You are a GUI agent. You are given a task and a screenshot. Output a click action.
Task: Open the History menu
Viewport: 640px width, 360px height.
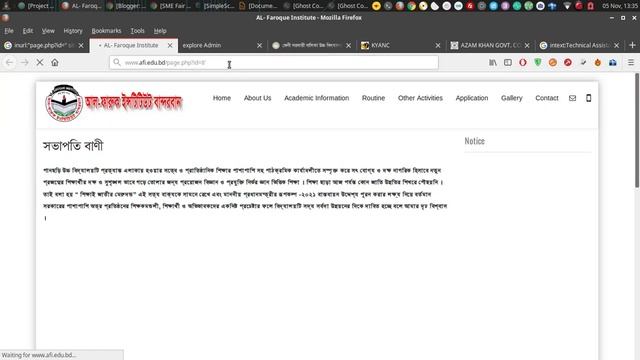[x=73, y=31]
